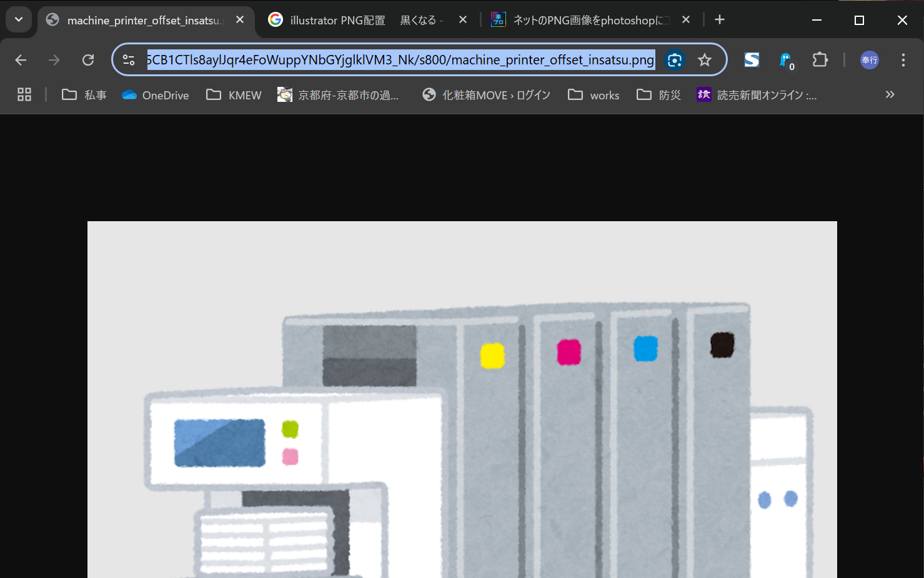
Task: Go forward to next page
Action: click(x=54, y=60)
